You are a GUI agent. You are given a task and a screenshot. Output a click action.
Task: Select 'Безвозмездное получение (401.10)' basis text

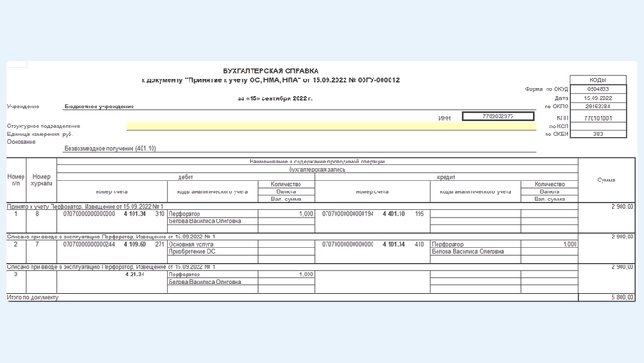coord(110,148)
